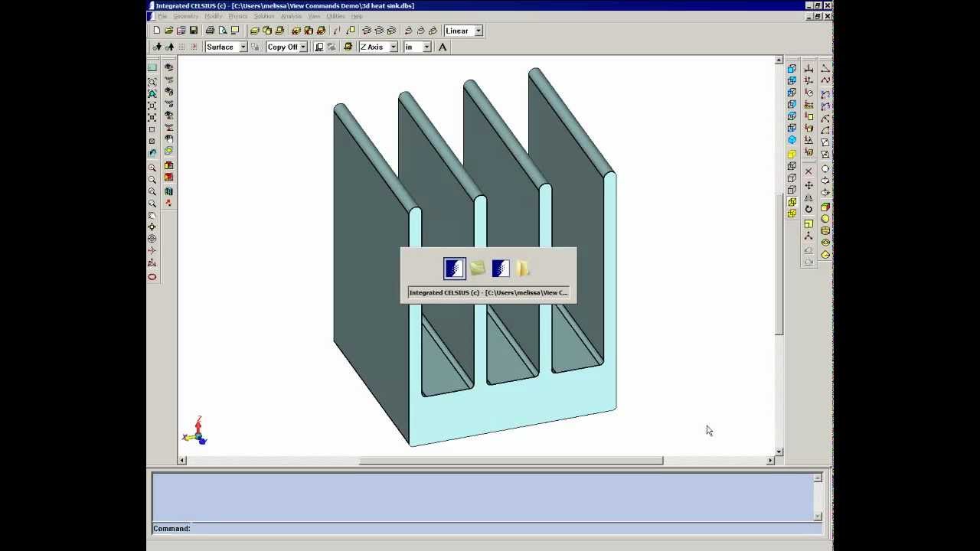Create a box with colored 3D cube icon
This screenshot has width=980, height=551.
click(x=825, y=207)
